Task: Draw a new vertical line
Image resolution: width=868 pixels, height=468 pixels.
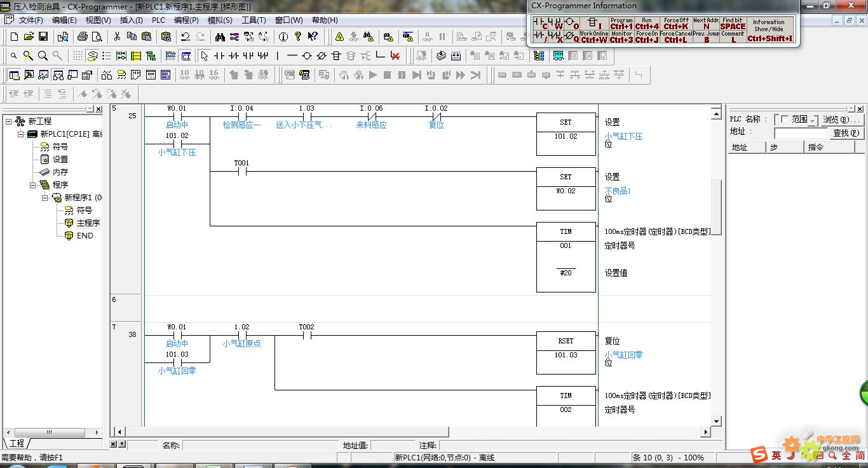Action: tap(278, 56)
